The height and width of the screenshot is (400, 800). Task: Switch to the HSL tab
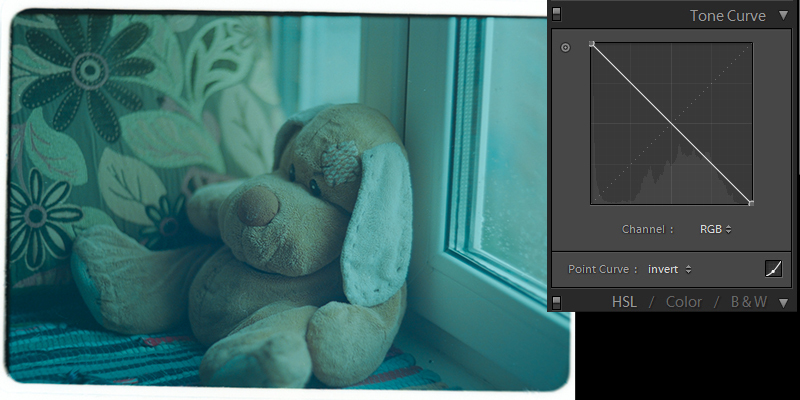pyautogui.click(x=624, y=302)
